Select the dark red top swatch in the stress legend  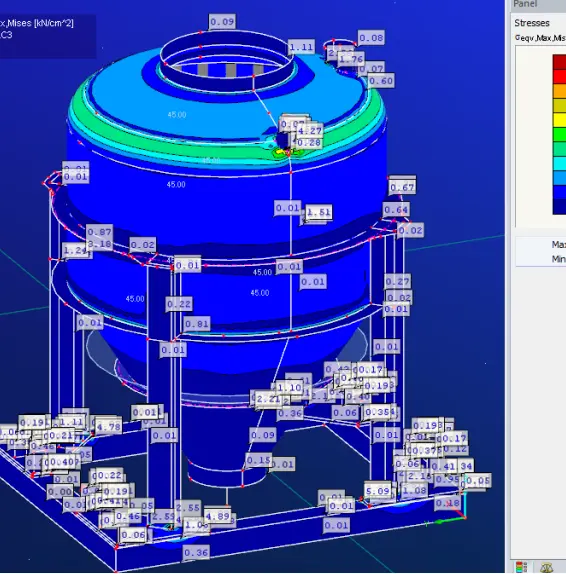point(559,62)
